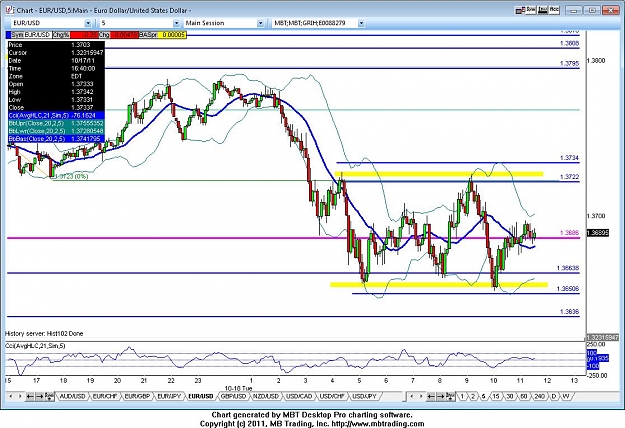The height and width of the screenshot is (428, 625).
Task: Click the current price 1.36895 axis marker
Action: point(598,233)
